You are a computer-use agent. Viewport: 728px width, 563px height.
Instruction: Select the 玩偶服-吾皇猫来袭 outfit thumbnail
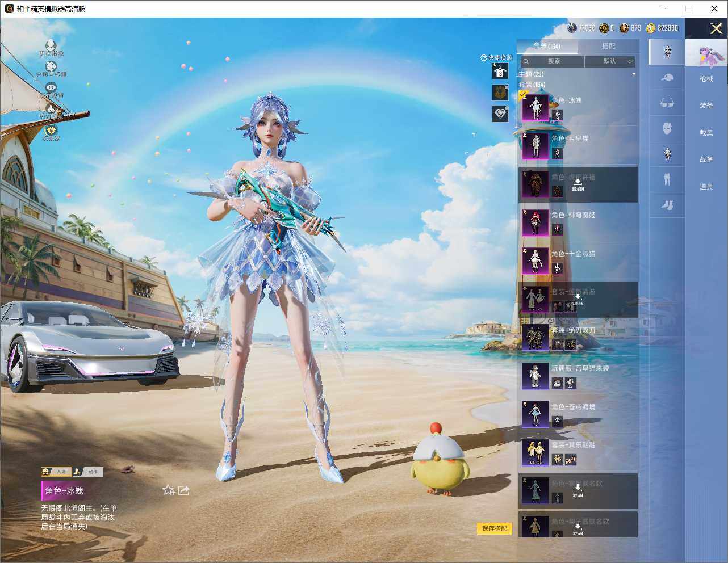tap(535, 376)
